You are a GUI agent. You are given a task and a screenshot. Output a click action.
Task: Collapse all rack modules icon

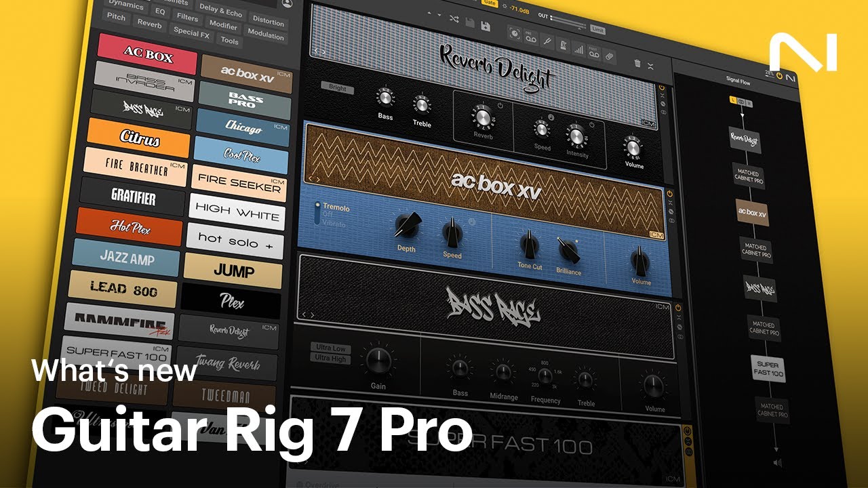pos(650,66)
